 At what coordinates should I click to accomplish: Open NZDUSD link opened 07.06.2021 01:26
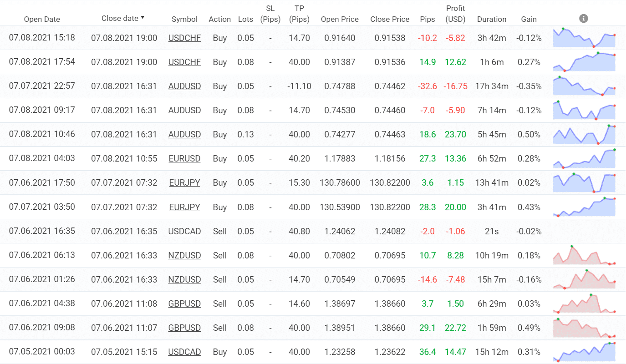[184, 279]
